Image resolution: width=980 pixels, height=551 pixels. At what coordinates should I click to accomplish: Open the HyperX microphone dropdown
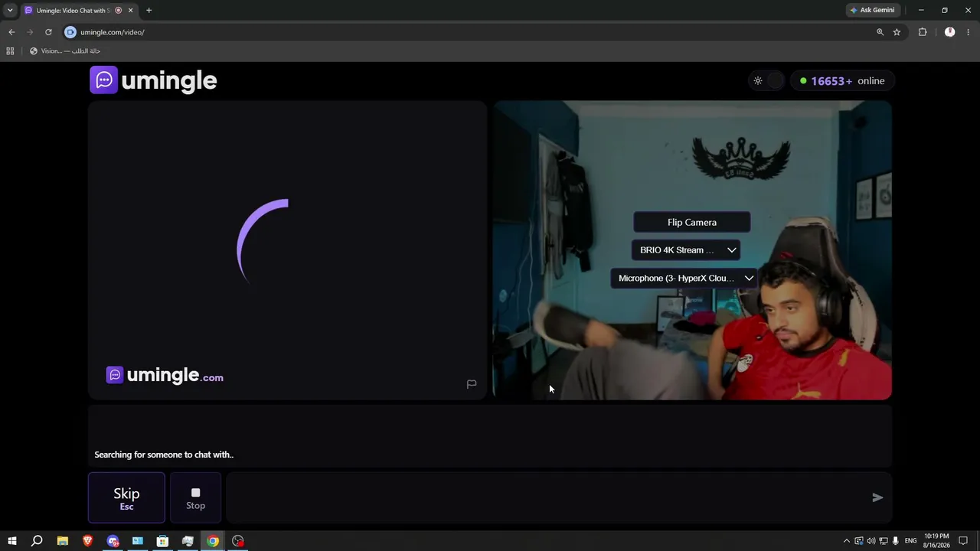[684, 279]
